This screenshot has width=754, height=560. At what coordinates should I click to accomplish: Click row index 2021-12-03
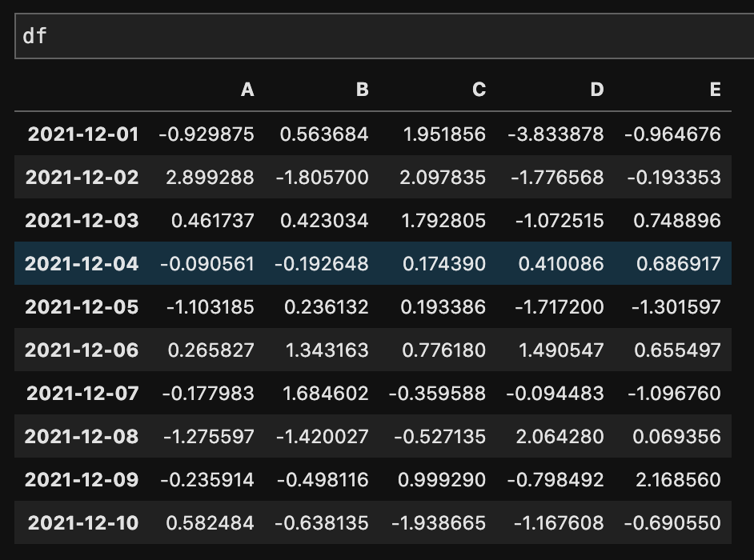point(82,221)
